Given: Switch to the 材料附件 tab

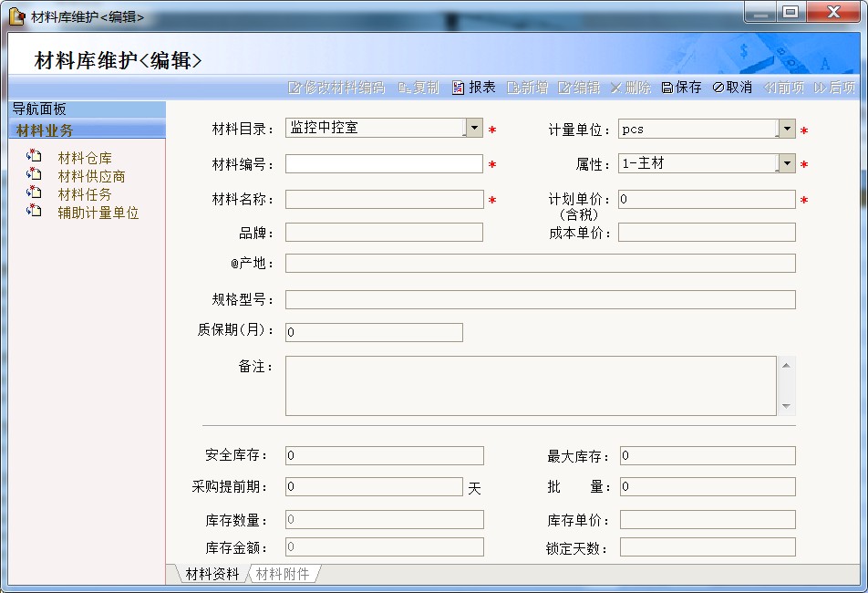Looking at the screenshot, I should pos(283,574).
